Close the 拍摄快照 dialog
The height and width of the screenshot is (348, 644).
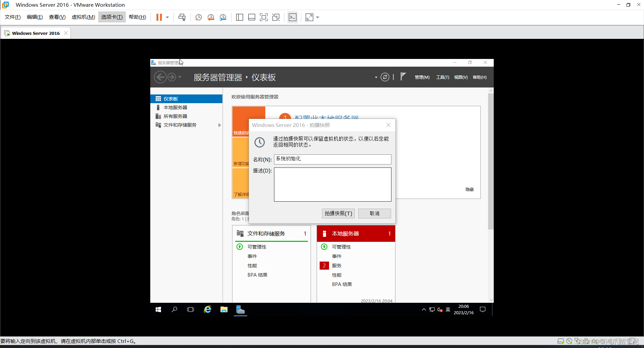click(x=388, y=125)
